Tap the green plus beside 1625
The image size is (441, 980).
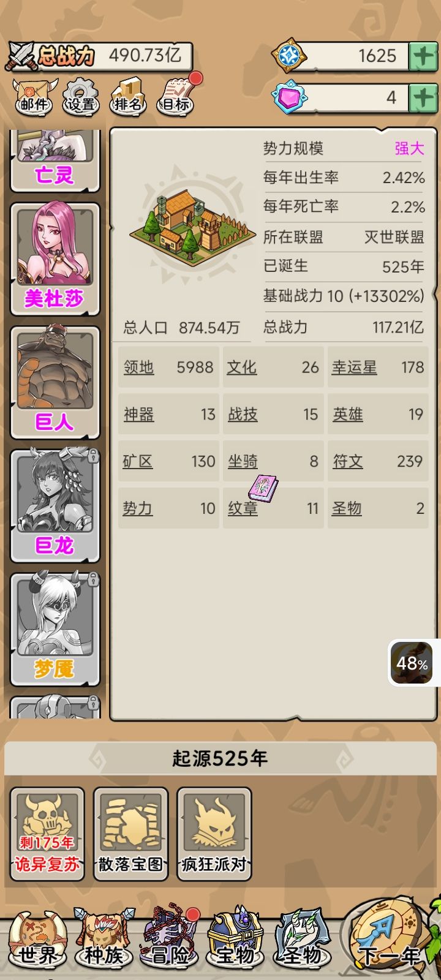[x=423, y=56]
